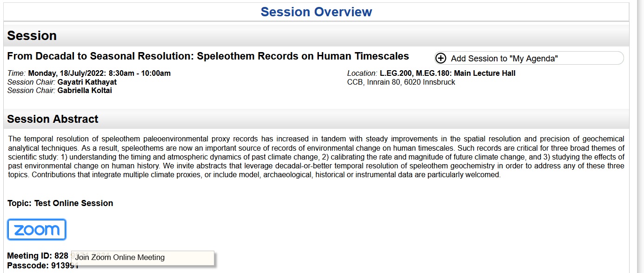Click the italic "Time:" label
The height and width of the screenshot is (273, 644).
(17, 73)
